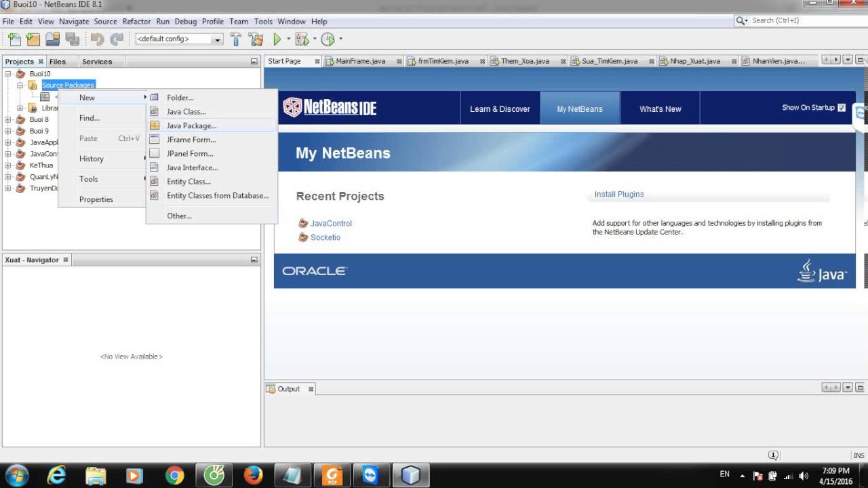
Task: Click the My NetBeans section button
Action: click(580, 108)
